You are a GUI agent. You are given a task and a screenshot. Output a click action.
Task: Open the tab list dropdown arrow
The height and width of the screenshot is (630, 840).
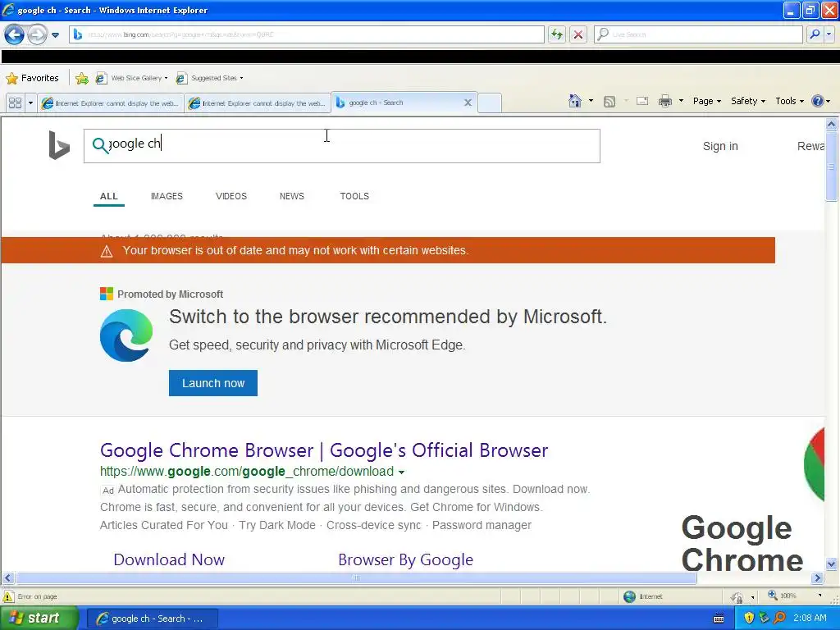pyautogui.click(x=30, y=103)
